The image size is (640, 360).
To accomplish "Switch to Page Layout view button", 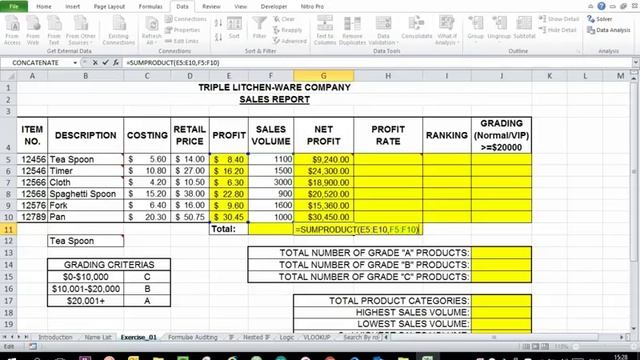I will [x=536, y=347].
